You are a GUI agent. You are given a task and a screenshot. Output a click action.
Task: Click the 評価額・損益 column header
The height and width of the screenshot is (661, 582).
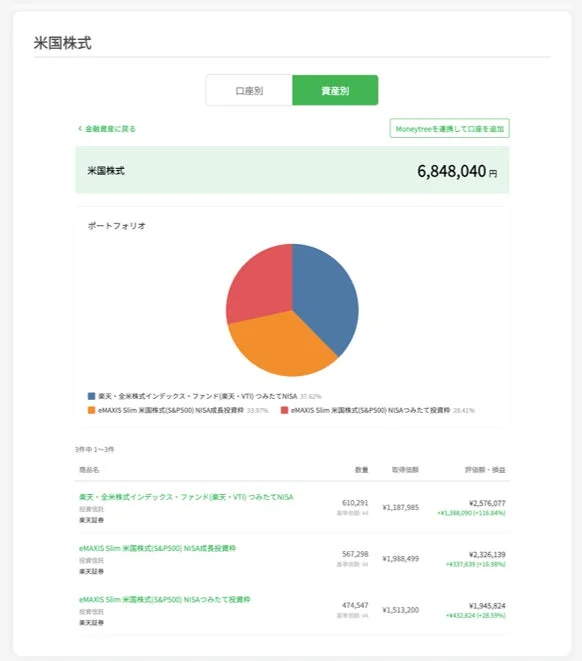pyautogui.click(x=485, y=470)
